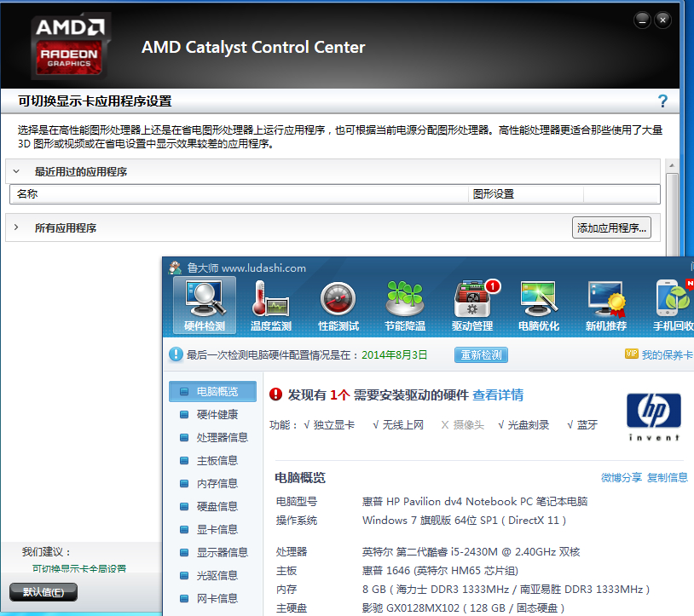Click the VIP badge icon
Screen dimensions: 694x616
point(631,354)
